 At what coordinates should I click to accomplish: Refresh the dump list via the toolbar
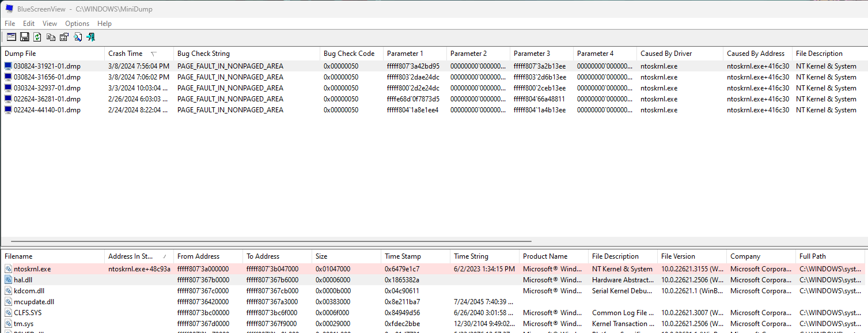coord(37,37)
